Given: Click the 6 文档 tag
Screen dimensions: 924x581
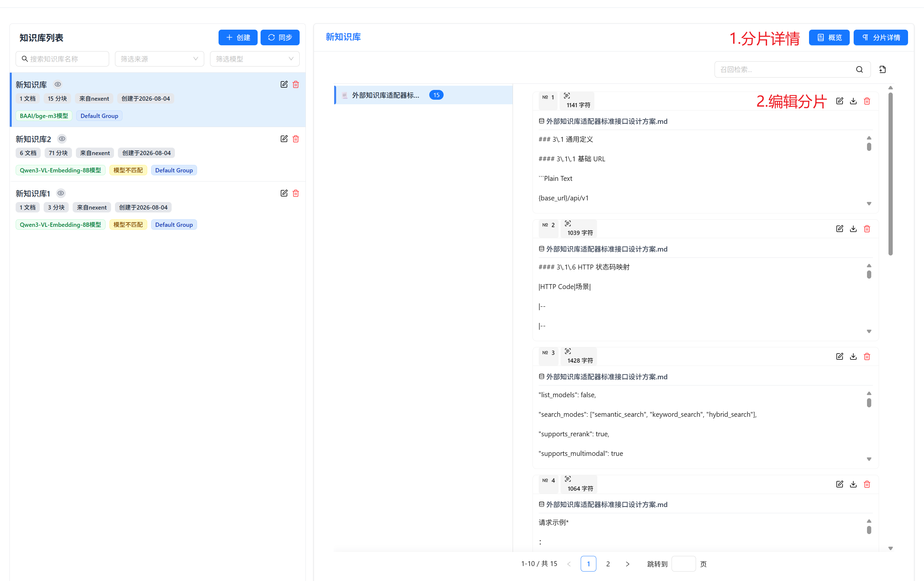Looking at the screenshot, I should pos(28,153).
